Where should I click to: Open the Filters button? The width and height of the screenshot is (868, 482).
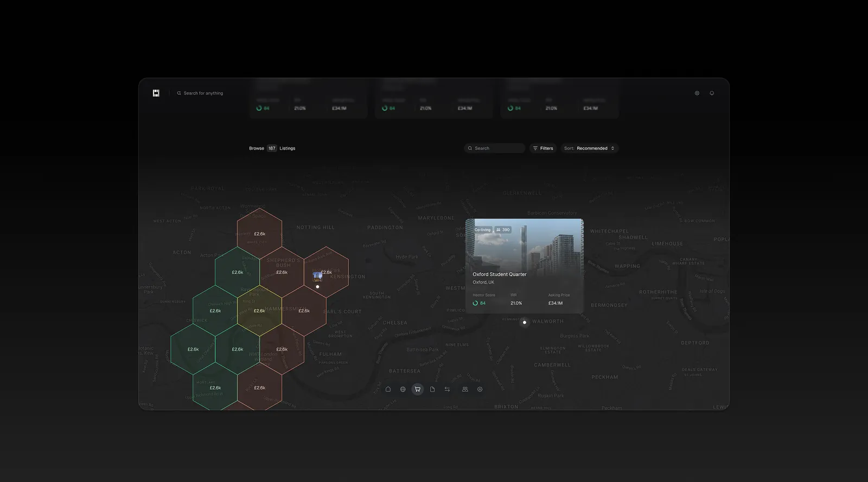coord(543,148)
